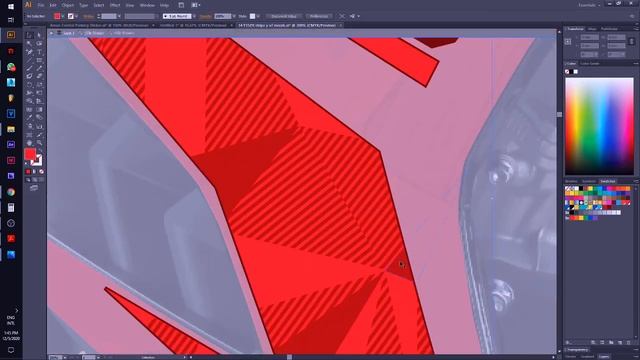
Task: Select the Artboard tool
Action: pos(29,135)
